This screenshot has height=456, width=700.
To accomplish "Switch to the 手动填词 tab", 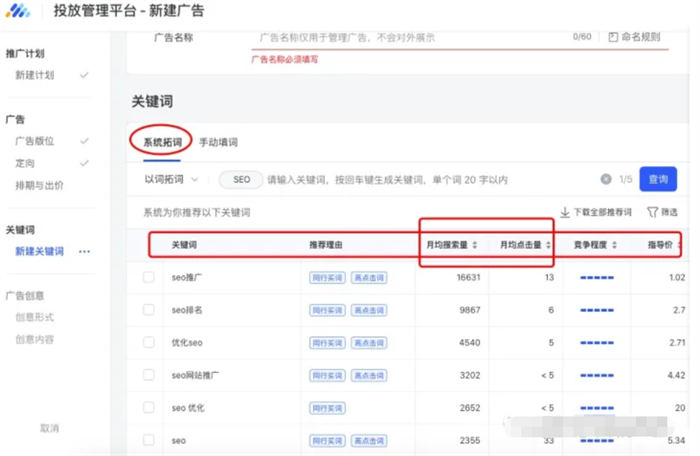I will pyautogui.click(x=218, y=143).
